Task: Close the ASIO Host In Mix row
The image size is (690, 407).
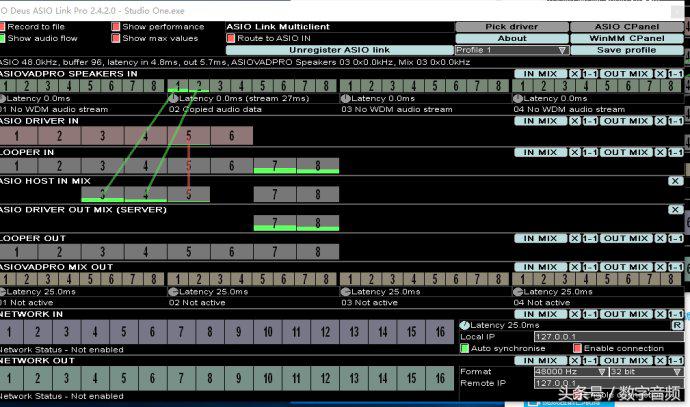Action: pyautogui.click(x=676, y=180)
